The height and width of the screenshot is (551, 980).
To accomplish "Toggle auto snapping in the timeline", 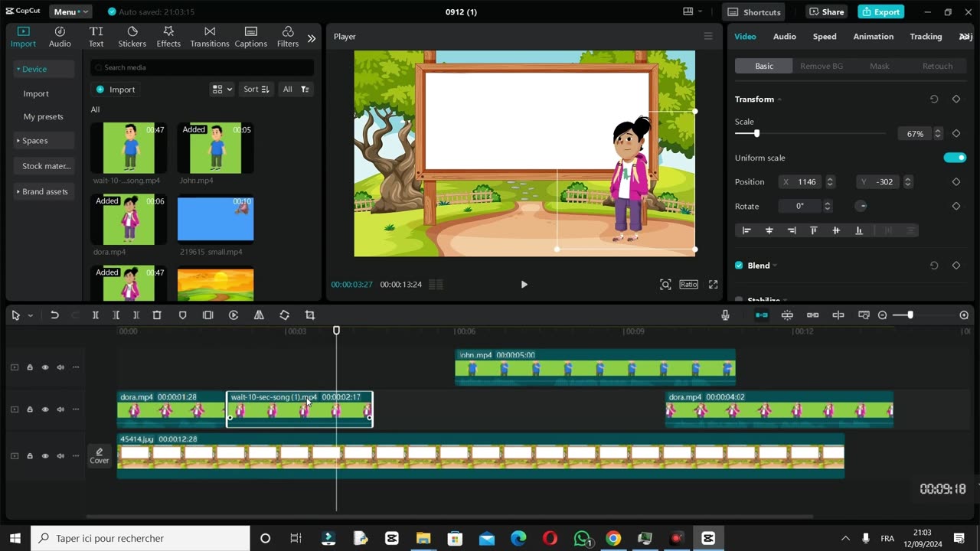I will [x=787, y=315].
